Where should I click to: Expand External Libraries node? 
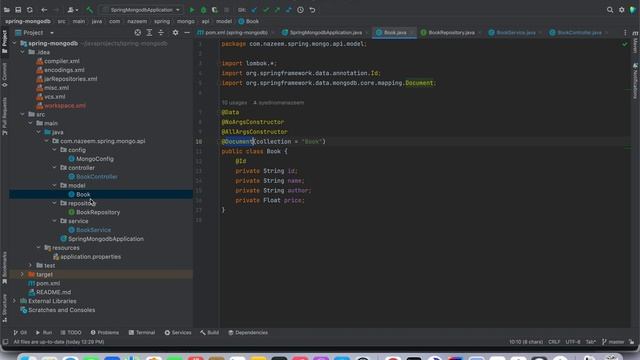[x=15, y=301]
